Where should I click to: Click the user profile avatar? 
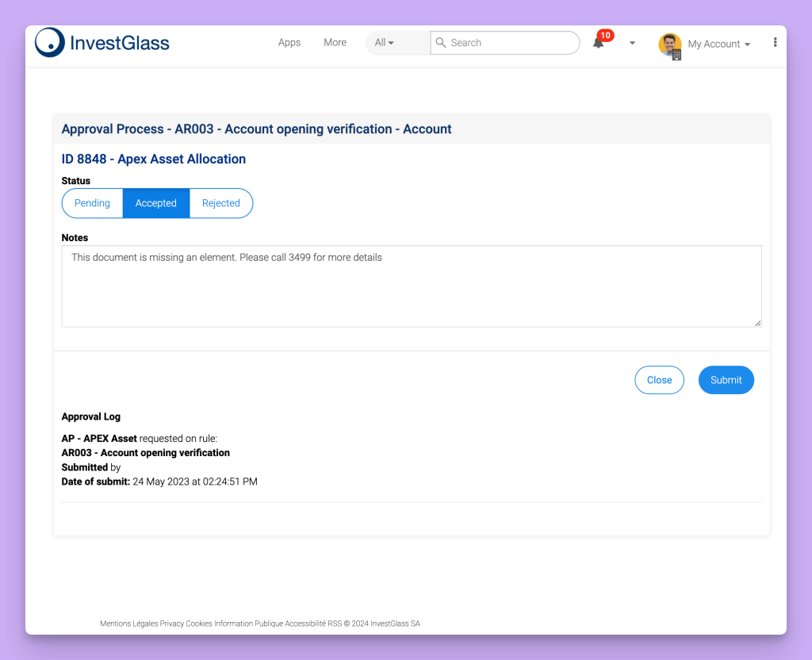pyautogui.click(x=670, y=44)
